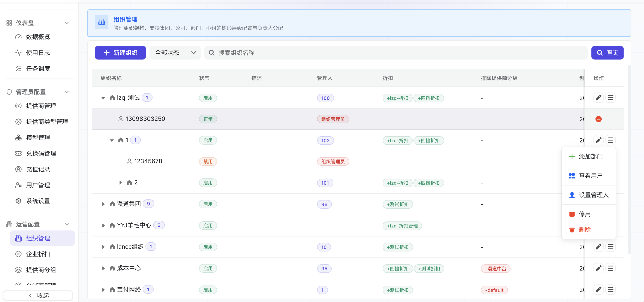
Task: Edit the lzq-测试 organization via pencil icon
Action: coord(599,98)
